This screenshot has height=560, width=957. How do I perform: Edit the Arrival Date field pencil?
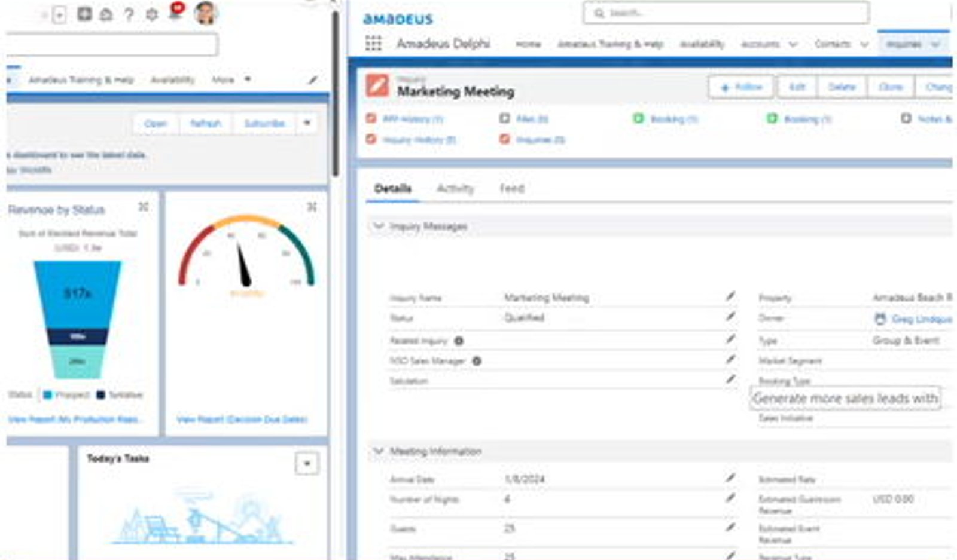point(730,478)
